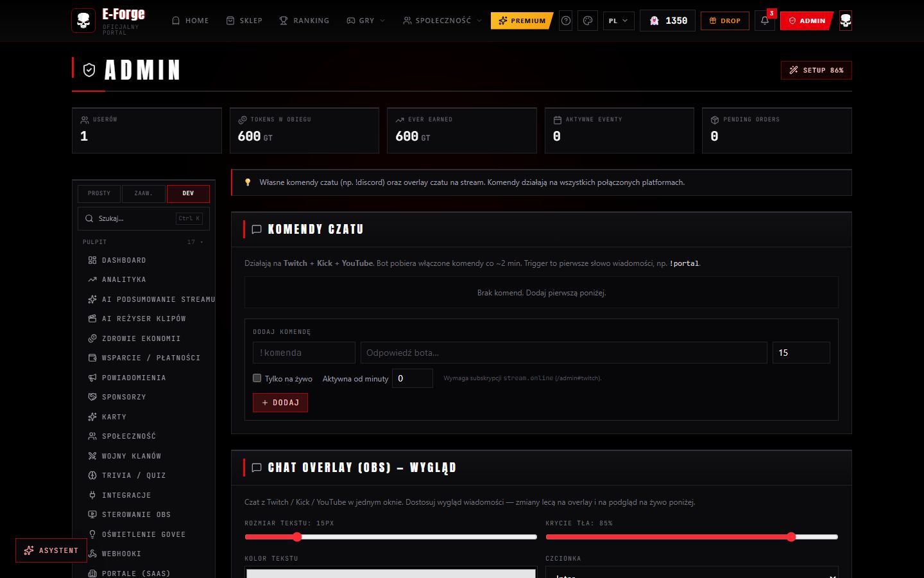924x578 pixels.
Task: Open the Asystent sparkle button
Action: pyautogui.click(x=51, y=550)
